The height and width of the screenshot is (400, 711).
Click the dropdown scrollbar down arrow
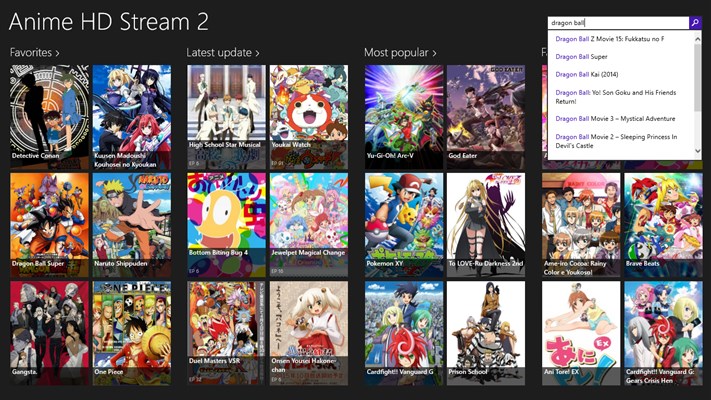pyautogui.click(x=697, y=151)
